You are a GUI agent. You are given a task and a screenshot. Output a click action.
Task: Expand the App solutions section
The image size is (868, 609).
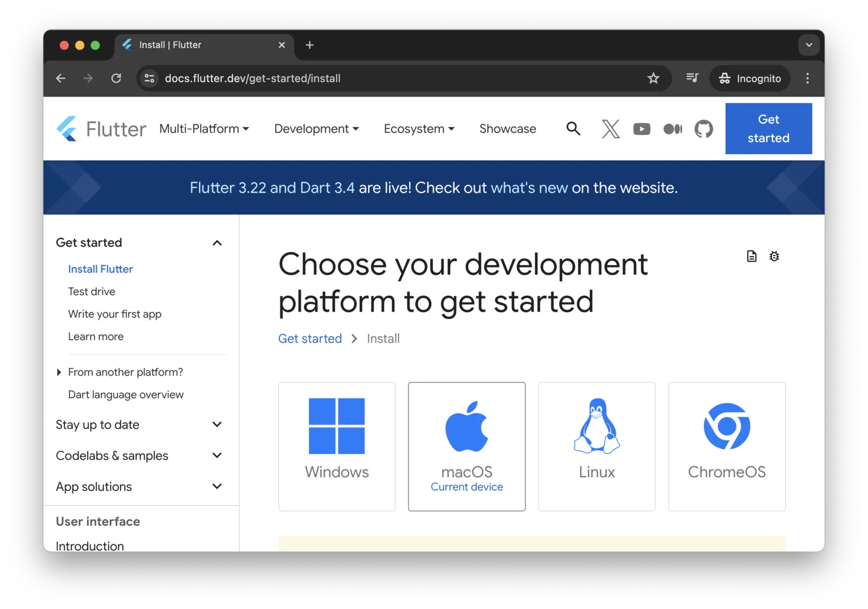click(217, 486)
